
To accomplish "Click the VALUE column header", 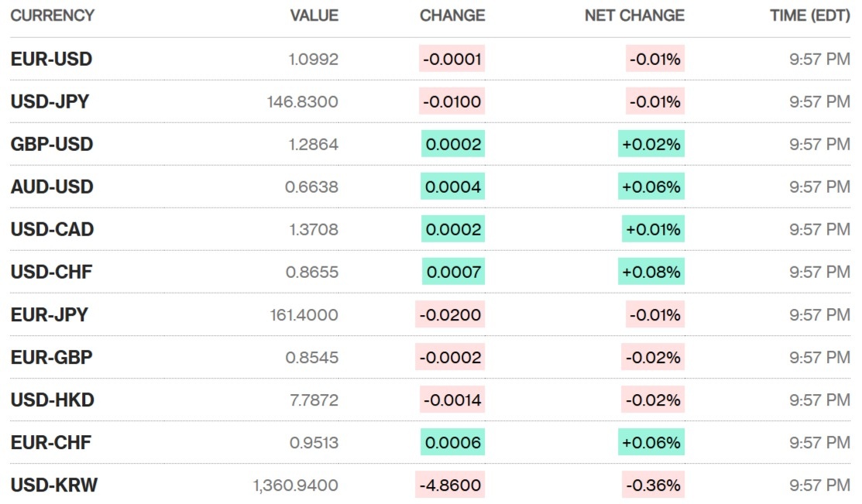I will (314, 15).
